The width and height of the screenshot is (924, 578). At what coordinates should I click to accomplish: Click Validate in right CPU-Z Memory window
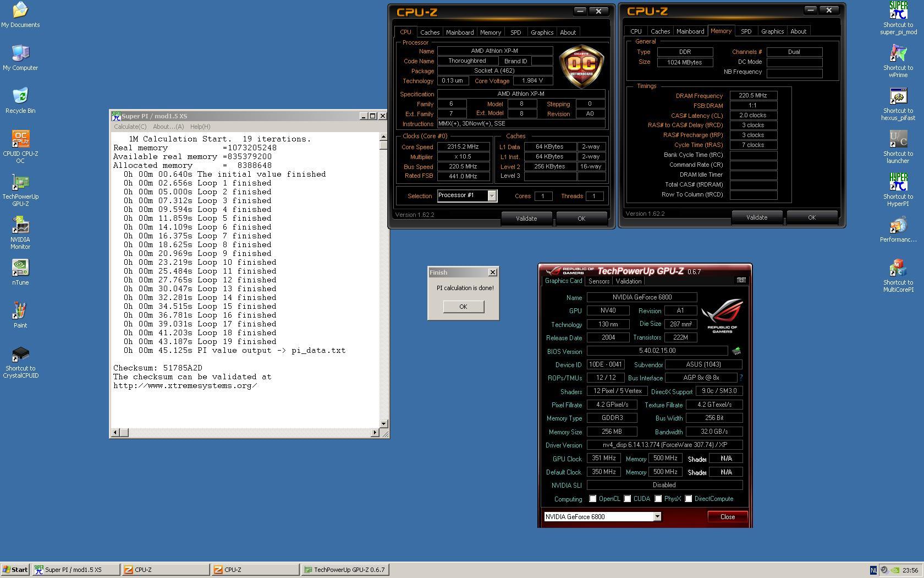(x=756, y=217)
